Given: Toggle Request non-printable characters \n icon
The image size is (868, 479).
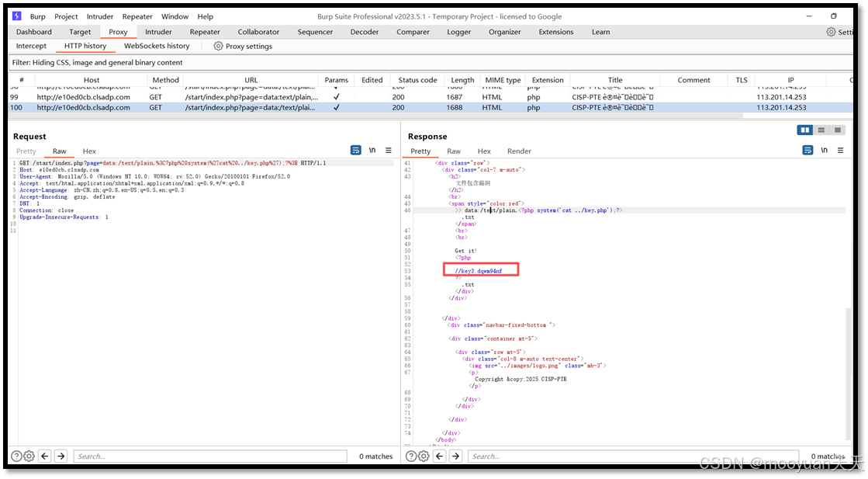Looking at the screenshot, I should (372, 150).
